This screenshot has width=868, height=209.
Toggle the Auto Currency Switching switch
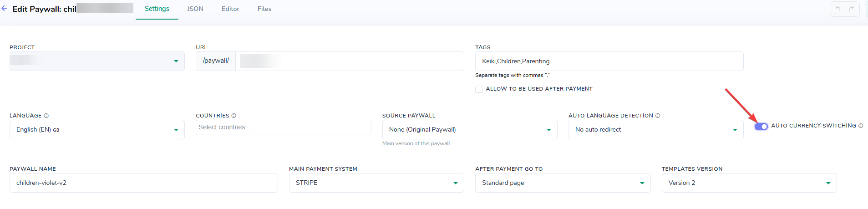tap(761, 126)
